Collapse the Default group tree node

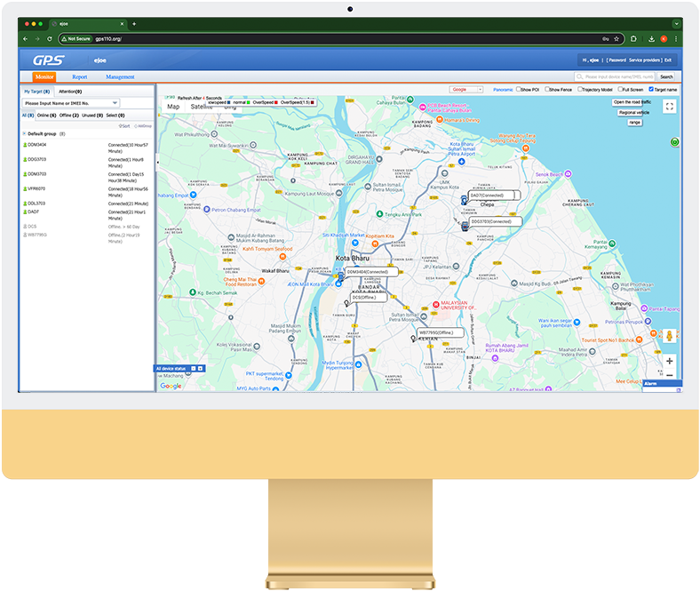(x=24, y=133)
